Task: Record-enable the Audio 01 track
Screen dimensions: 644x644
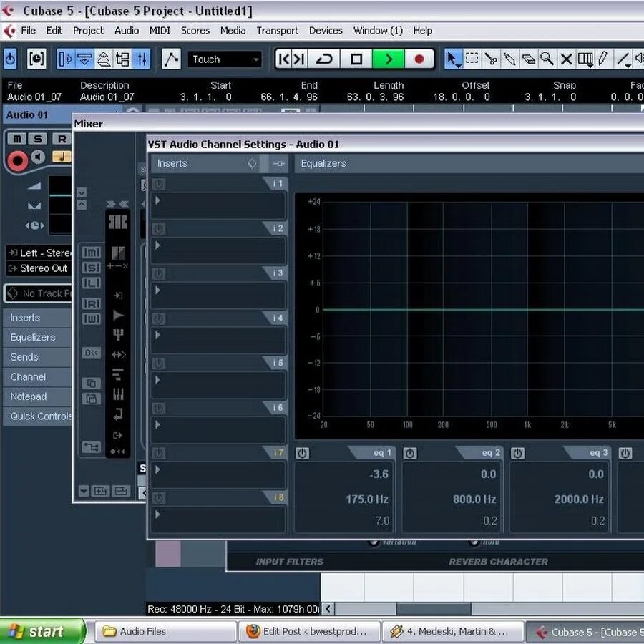Action: [18, 160]
